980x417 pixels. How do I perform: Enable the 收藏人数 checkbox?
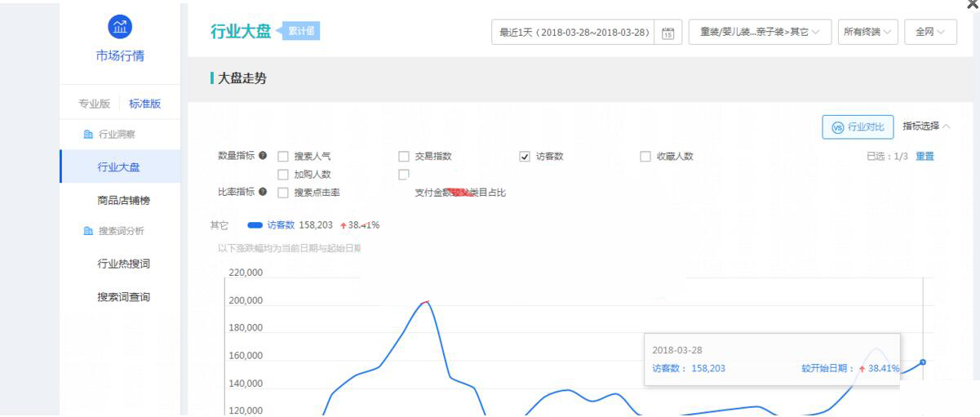(x=645, y=157)
